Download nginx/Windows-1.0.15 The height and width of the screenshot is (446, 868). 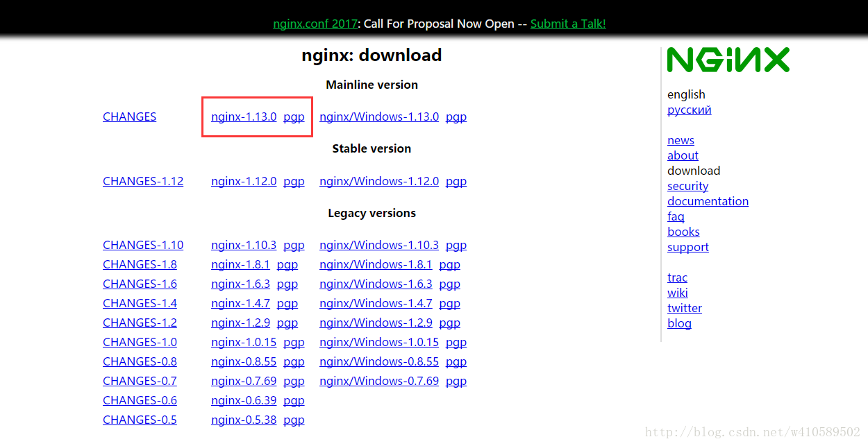point(379,342)
